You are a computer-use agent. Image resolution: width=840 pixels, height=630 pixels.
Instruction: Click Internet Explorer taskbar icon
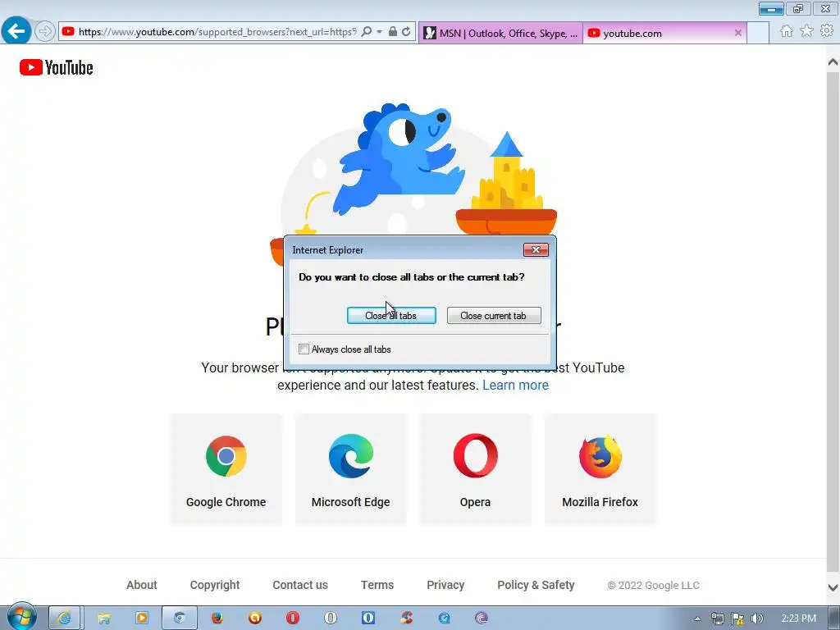pyautogui.click(x=64, y=619)
